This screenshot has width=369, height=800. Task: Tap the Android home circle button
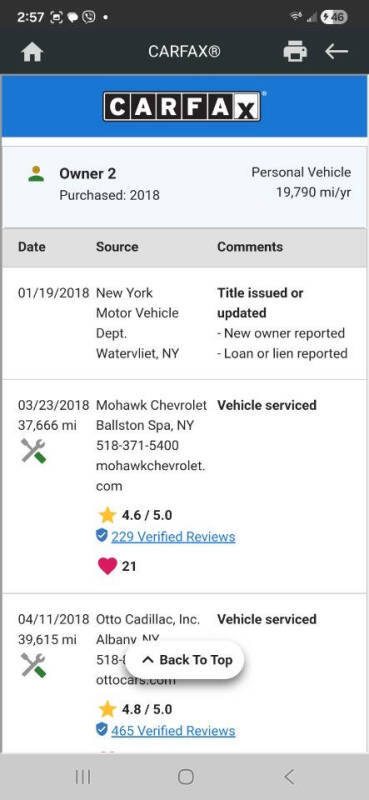click(185, 777)
